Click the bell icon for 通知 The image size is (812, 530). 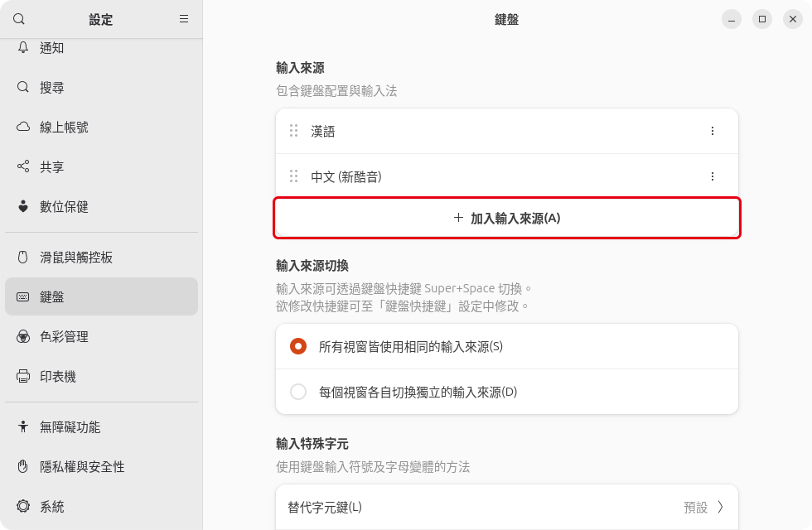pyautogui.click(x=23, y=48)
